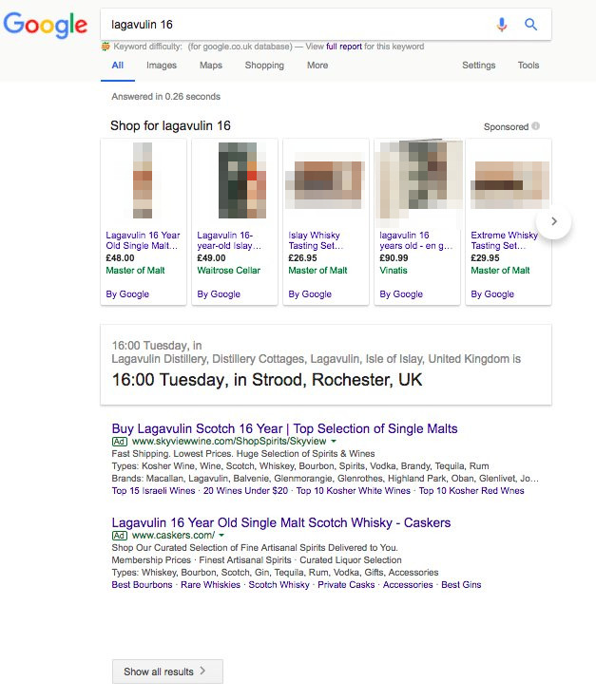This screenshot has height=700, width=596.
Task: Start voice search with microphone icon
Action: [x=502, y=24]
